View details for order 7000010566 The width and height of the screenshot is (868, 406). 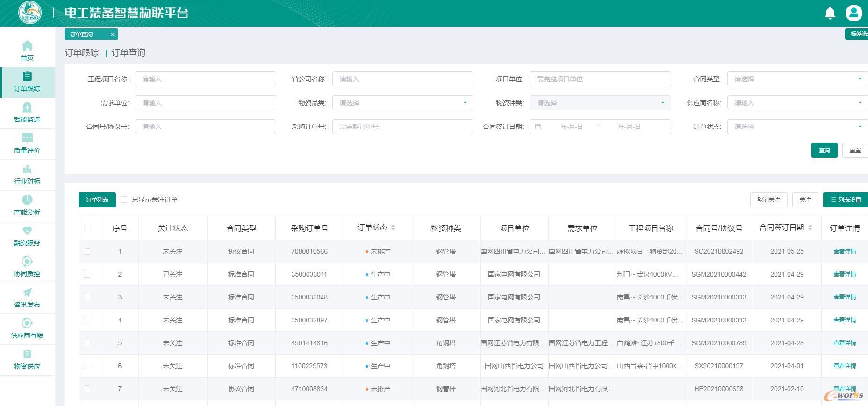845,251
